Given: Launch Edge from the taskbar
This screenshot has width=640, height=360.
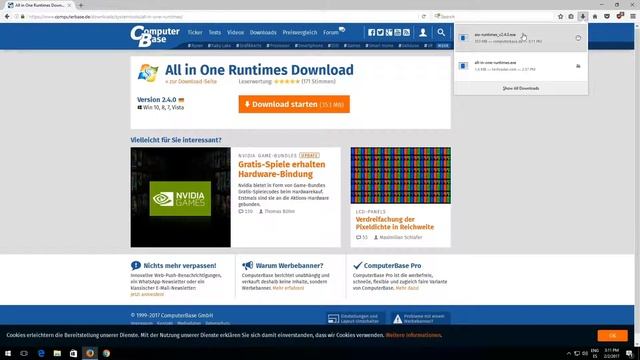Looking at the screenshot, I should tap(41, 353).
